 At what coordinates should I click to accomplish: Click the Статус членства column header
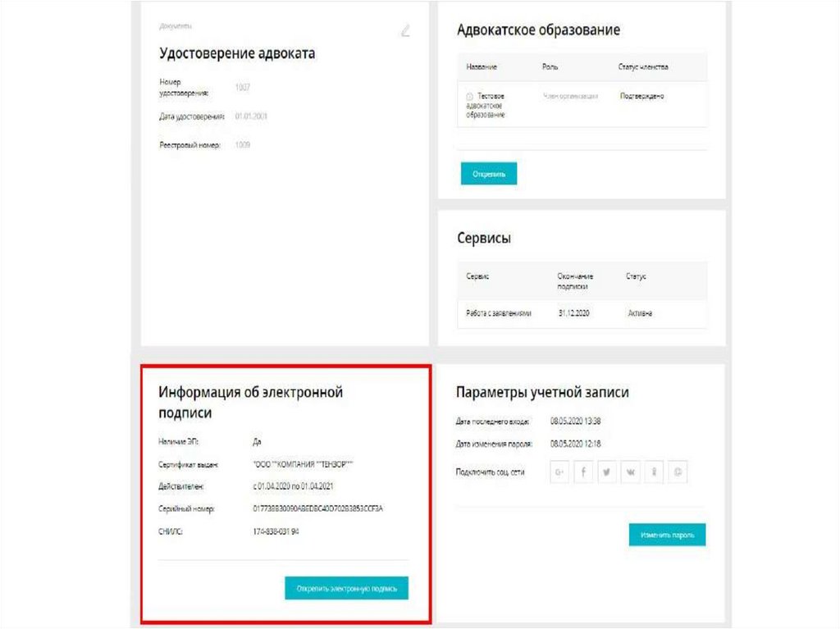tap(643, 66)
